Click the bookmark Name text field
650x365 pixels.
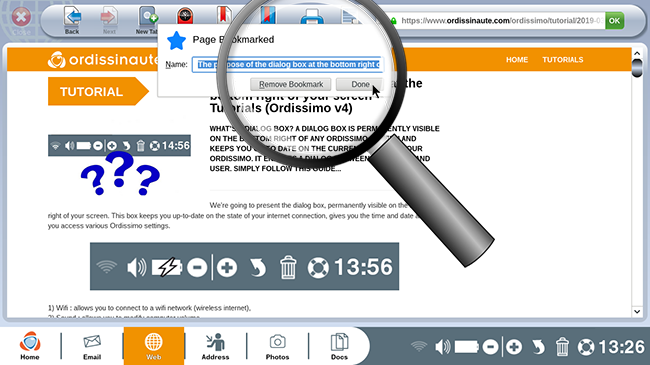pos(287,65)
